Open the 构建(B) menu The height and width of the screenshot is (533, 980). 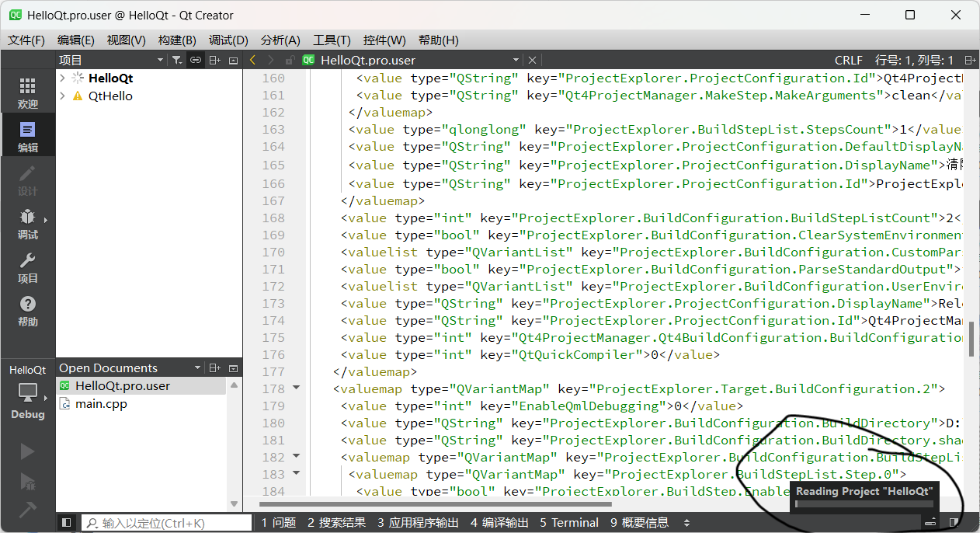tap(177, 40)
